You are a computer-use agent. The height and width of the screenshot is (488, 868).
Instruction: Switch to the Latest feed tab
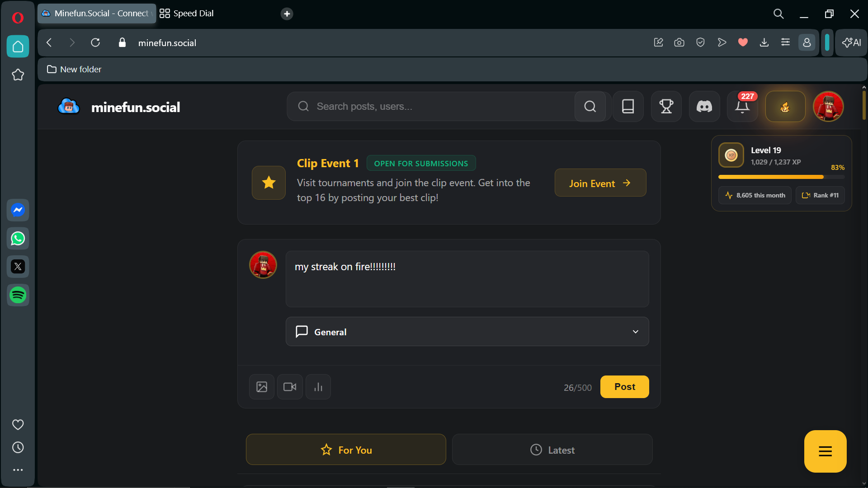click(552, 450)
